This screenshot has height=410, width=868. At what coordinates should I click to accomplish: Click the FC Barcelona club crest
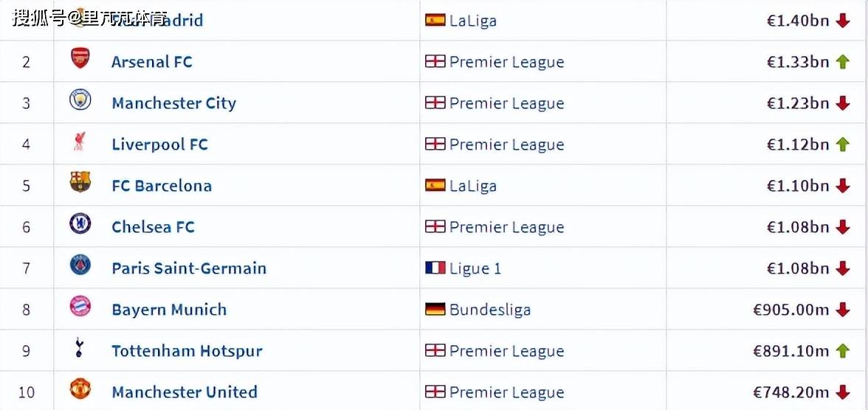click(x=80, y=183)
